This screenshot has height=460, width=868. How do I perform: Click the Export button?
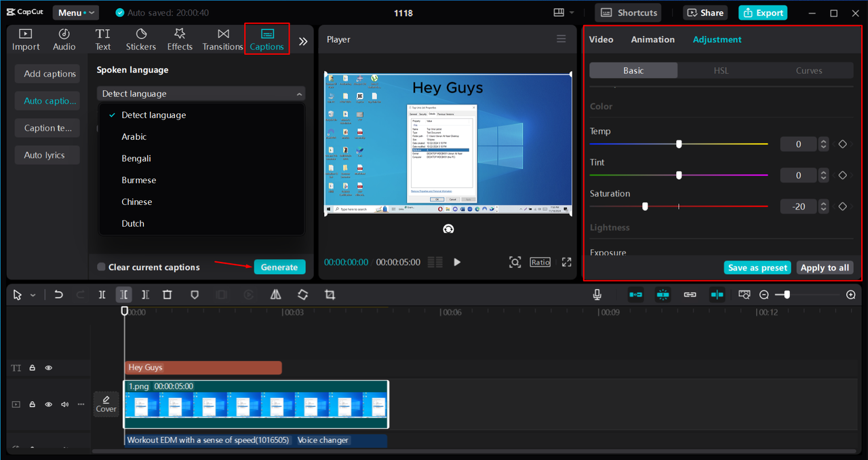pyautogui.click(x=763, y=12)
